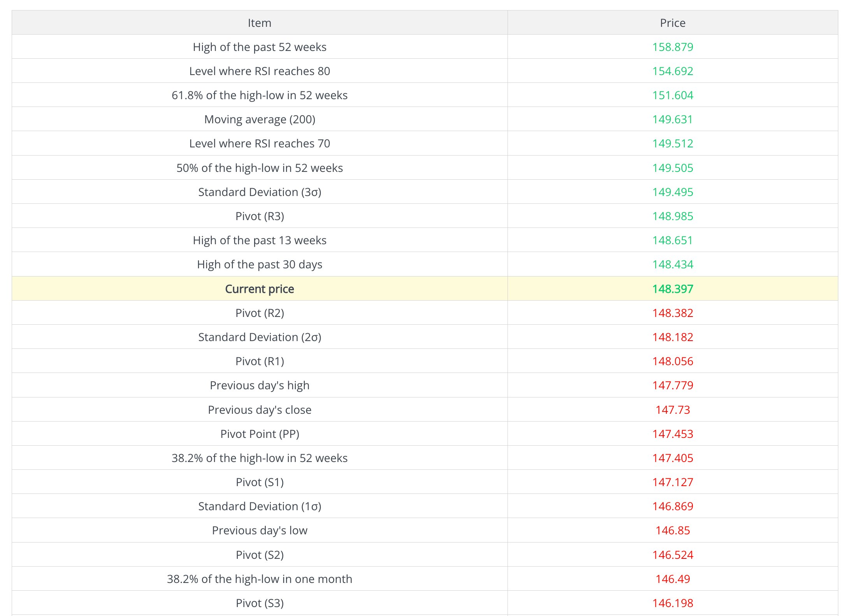Image resolution: width=850 pixels, height=616 pixels.
Task: Click Pivot Point (PP) label
Action: point(259,434)
